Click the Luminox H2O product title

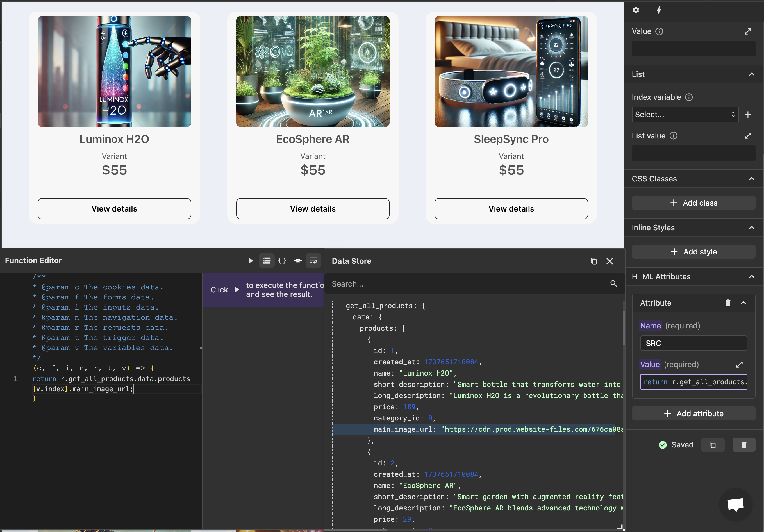click(x=114, y=139)
